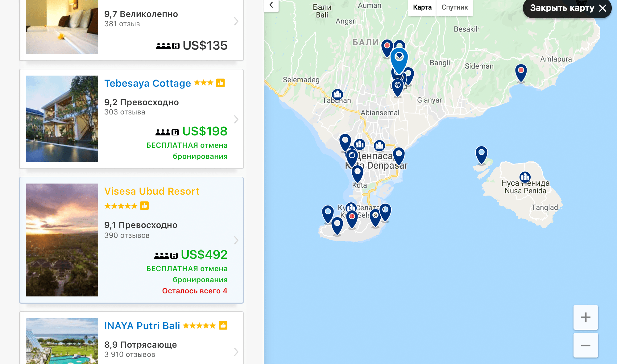Click the red-dot map pin near Amlapura
Screen dimensions: 617x364
[x=521, y=73]
